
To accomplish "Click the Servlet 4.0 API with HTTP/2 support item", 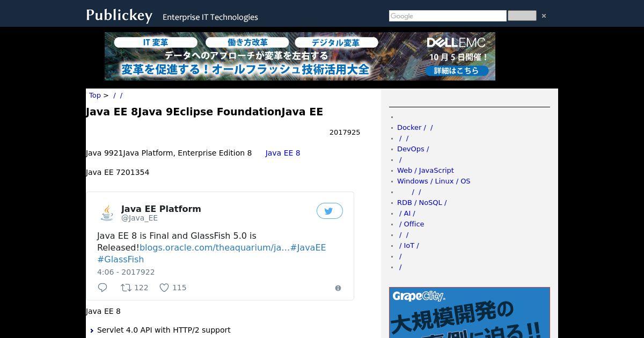I will tap(164, 330).
